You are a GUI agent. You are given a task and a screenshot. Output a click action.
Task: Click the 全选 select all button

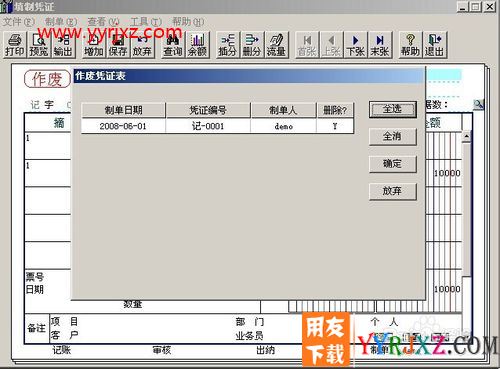(x=393, y=109)
